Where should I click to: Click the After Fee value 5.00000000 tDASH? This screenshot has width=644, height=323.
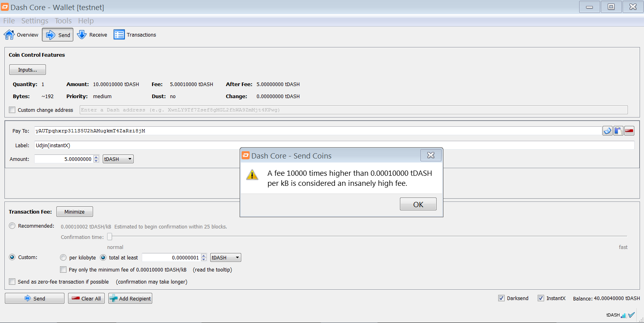coord(278,84)
